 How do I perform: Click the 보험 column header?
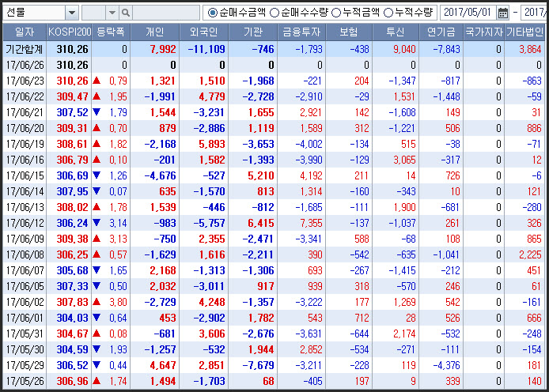pos(349,32)
